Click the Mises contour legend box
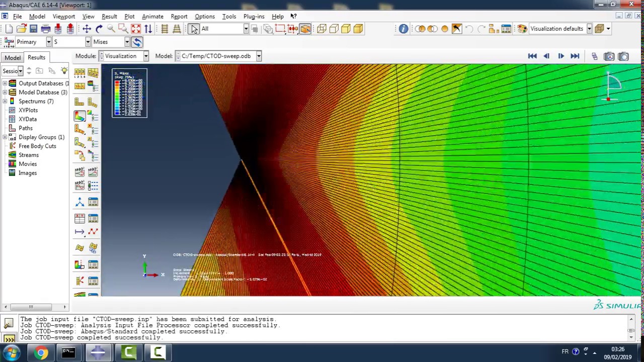The image size is (644, 362). tap(130, 93)
